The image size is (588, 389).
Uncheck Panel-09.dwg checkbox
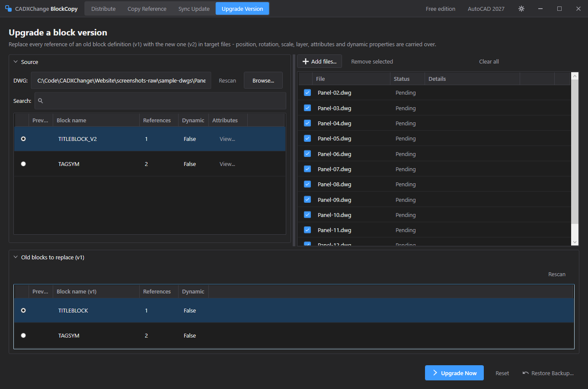click(x=307, y=200)
